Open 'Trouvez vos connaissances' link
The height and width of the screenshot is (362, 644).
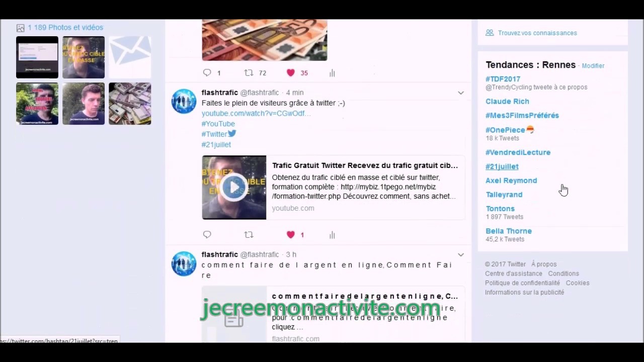point(537,33)
